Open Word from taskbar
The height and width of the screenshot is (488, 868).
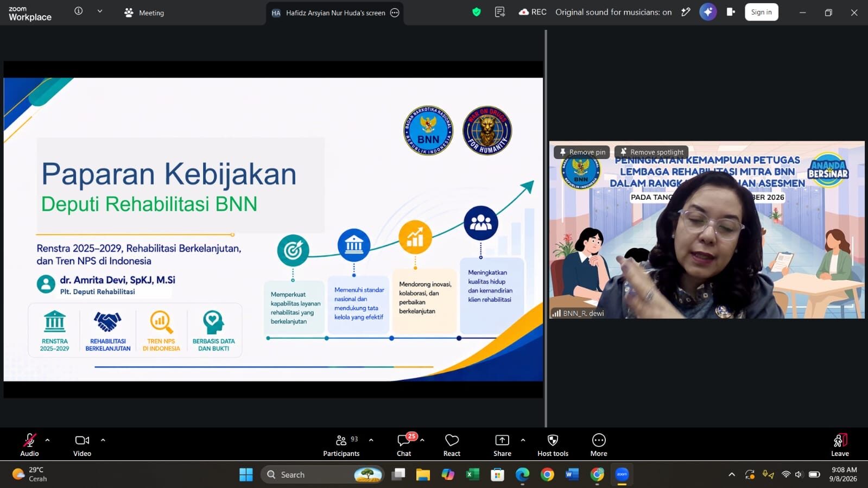[x=572, y=474]
